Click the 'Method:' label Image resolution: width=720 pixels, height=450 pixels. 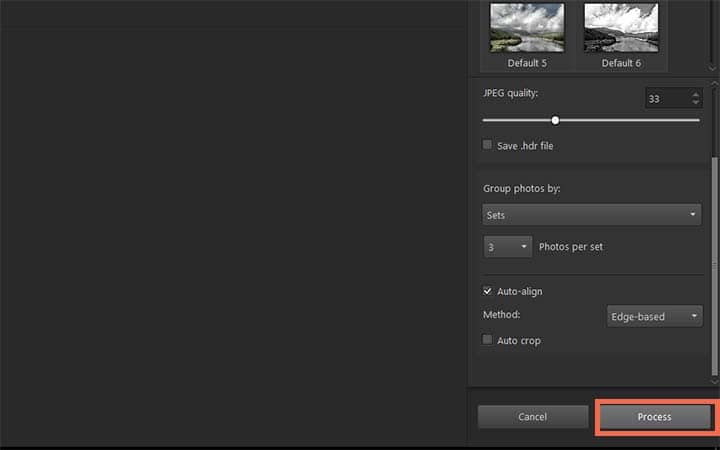(501, 315)
